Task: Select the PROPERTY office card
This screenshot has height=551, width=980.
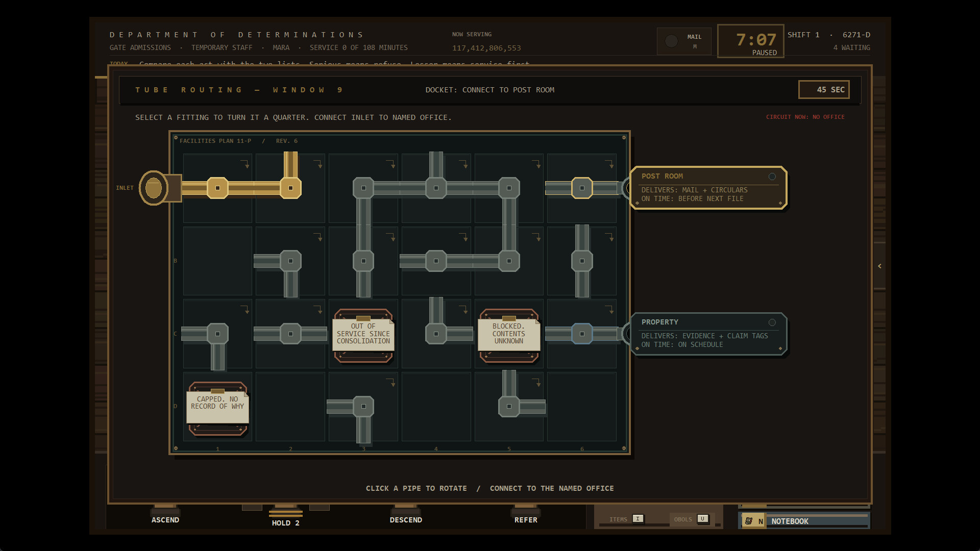Action: 708,334
